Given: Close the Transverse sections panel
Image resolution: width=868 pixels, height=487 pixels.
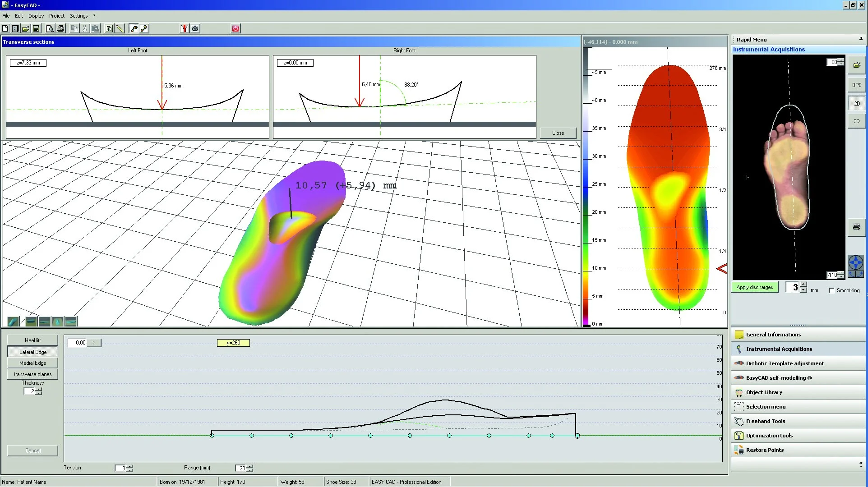Looking at the screenshot, I should click(x=558, y=133).
